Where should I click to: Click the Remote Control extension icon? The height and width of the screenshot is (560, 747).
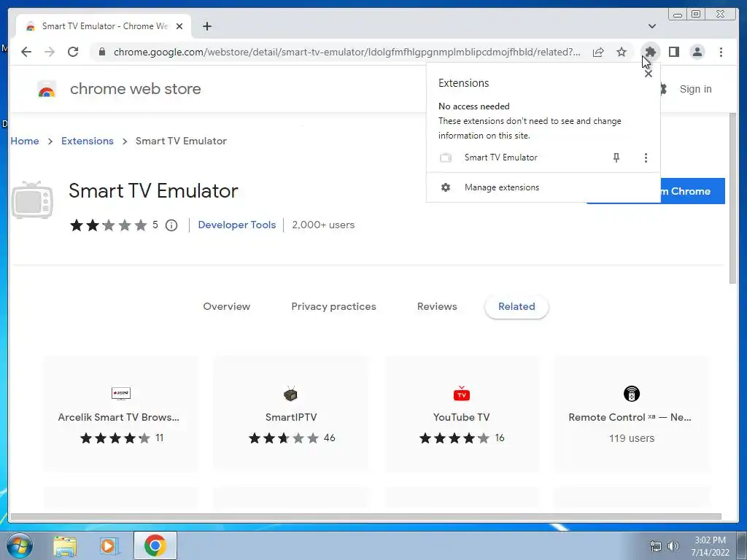pos(632,394)
